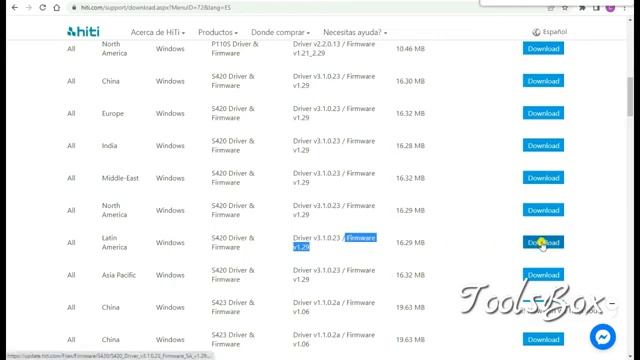Viewport: 640px width, 360px height.
Task: Click the India region cell
Action: click(x=109, y=146)
